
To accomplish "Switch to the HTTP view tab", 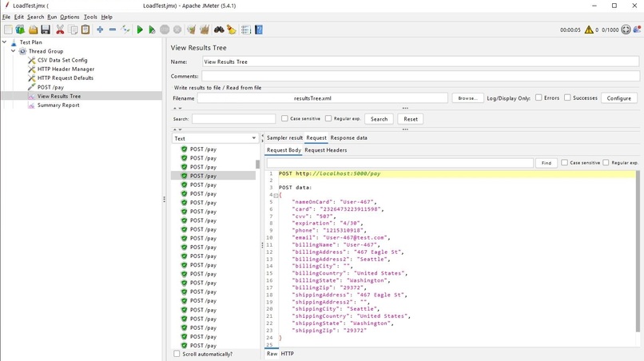I will (x=287, y=354).
